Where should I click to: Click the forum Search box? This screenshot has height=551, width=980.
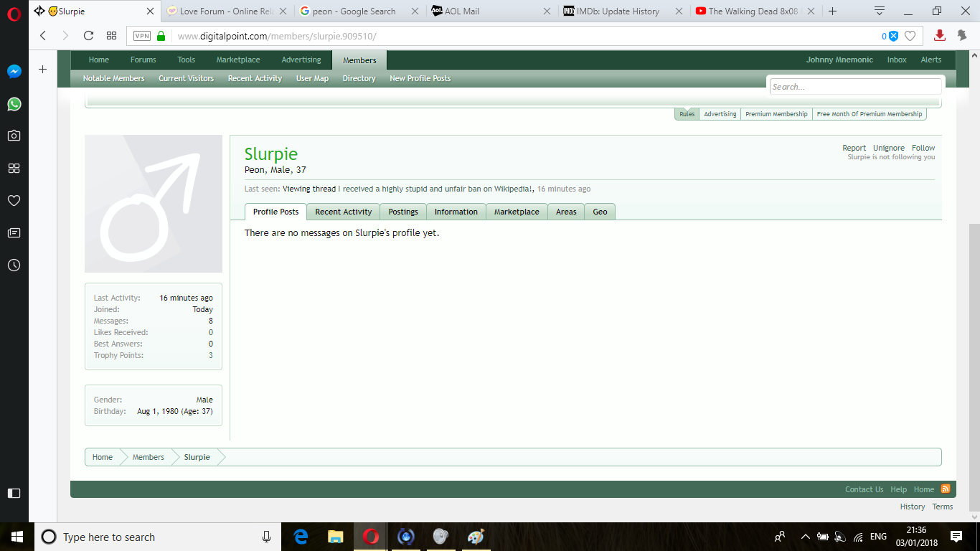point(855,87)
